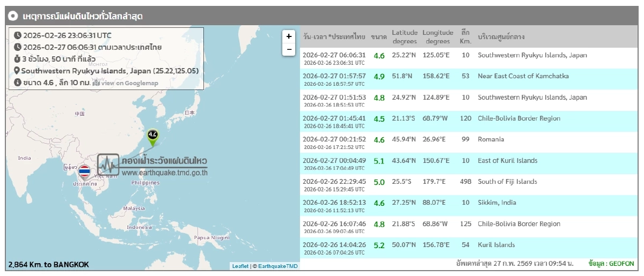Select the East of Kuril Islands row
644x276 pixels.
507,161
